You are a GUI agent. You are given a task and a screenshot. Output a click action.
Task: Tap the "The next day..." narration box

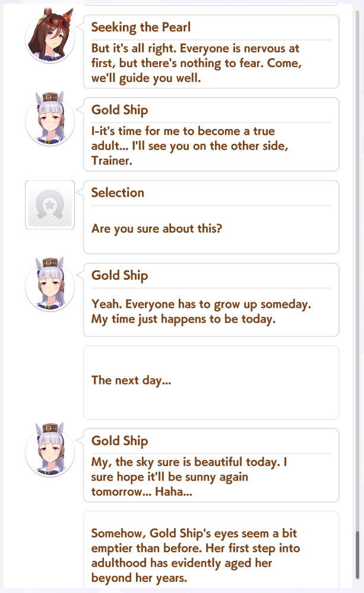click(x=211, y=382)
